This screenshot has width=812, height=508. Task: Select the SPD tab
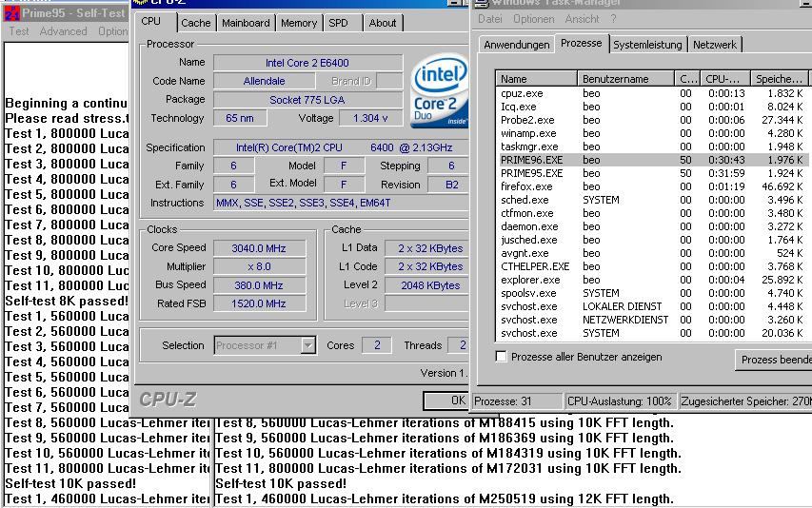[x=338, y=23]
